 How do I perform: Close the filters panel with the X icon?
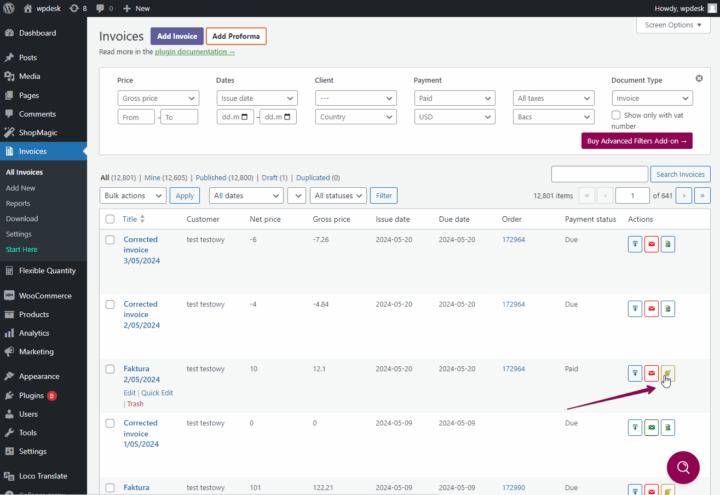pyautogui.click(x=698, y=79)
